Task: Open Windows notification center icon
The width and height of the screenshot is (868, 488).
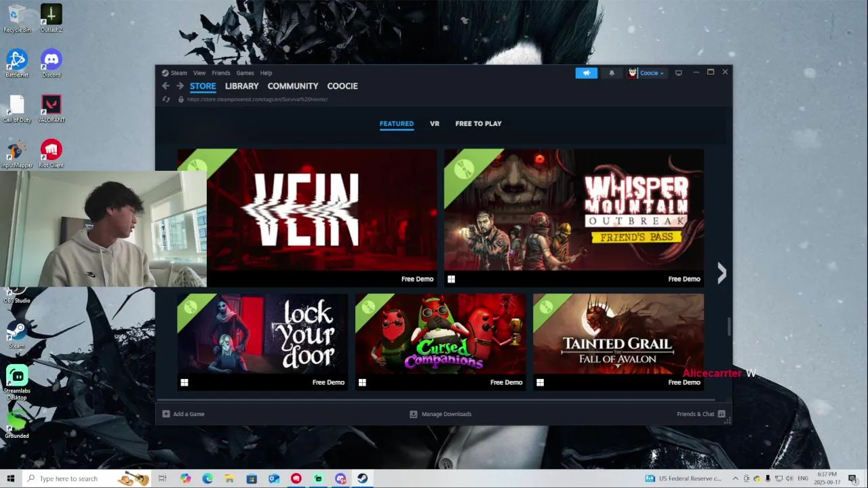Action: (x=852, y=479)
